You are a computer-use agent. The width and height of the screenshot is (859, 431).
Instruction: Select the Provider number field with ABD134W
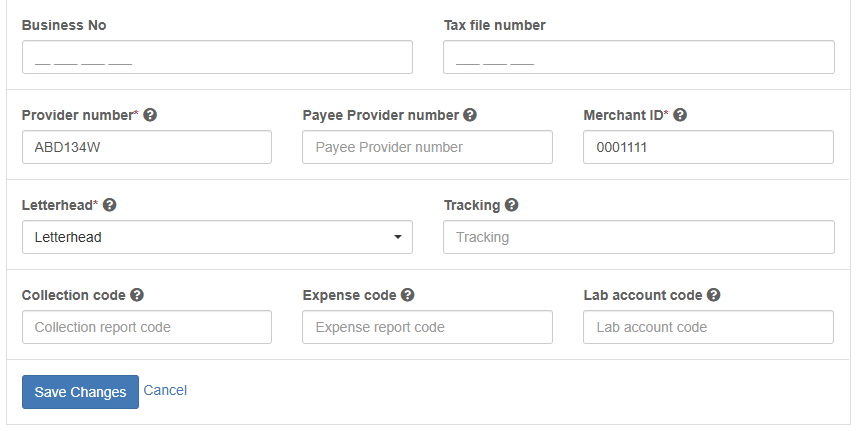(146, 147)
